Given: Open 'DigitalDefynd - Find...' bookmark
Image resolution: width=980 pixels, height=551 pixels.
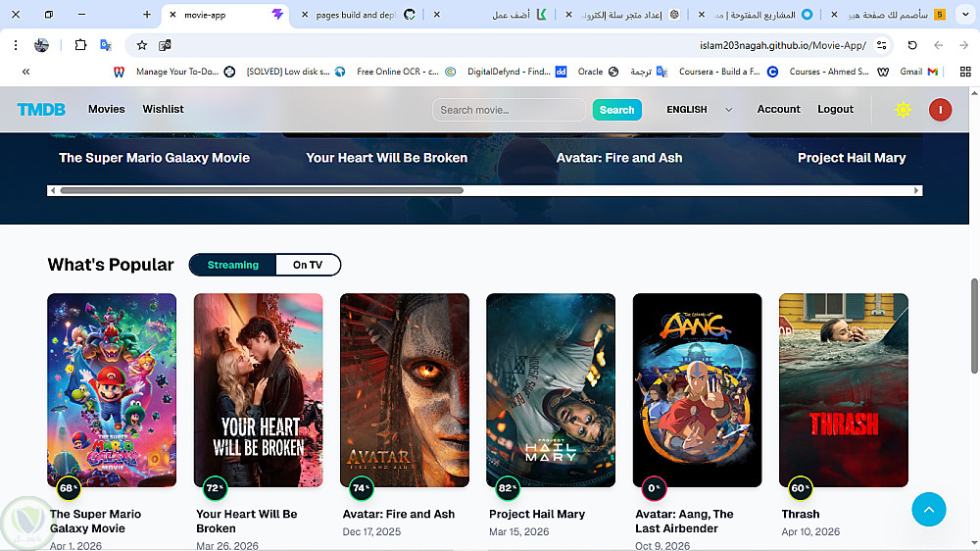Looking at the screenshot, I should tap(516, 72).
